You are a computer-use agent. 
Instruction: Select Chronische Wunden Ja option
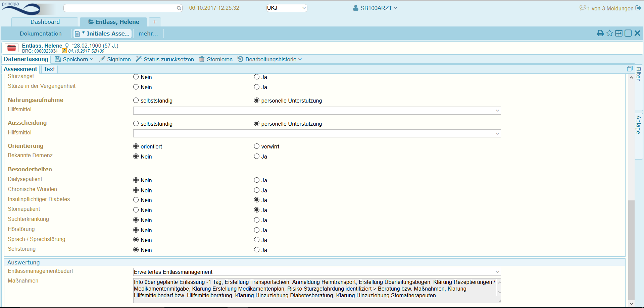pyautogui.click(x=257, y=190)
